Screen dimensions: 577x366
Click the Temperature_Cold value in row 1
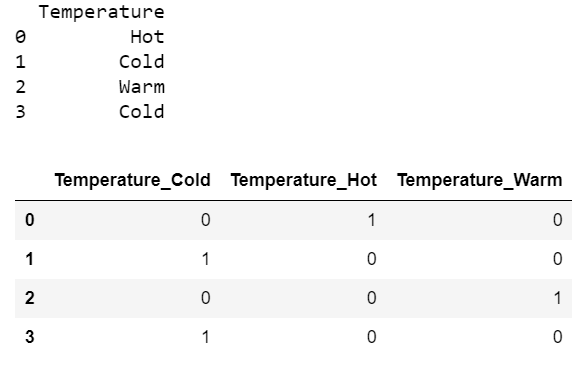click(x=206, y=259)
